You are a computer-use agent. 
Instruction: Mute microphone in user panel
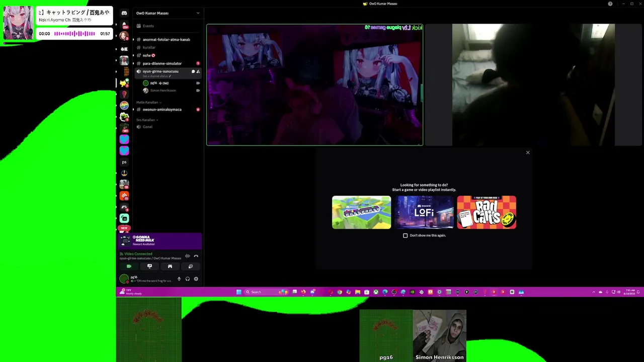[x=179, y=279]
